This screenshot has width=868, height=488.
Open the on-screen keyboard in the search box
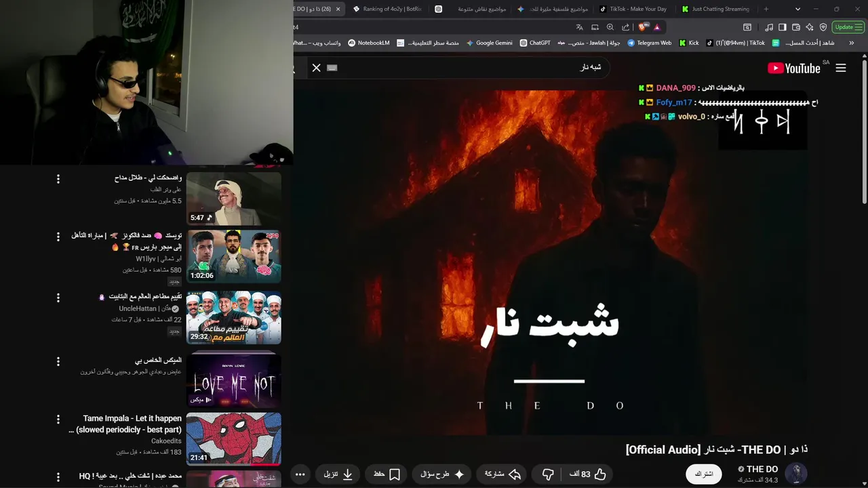(332, 68)
